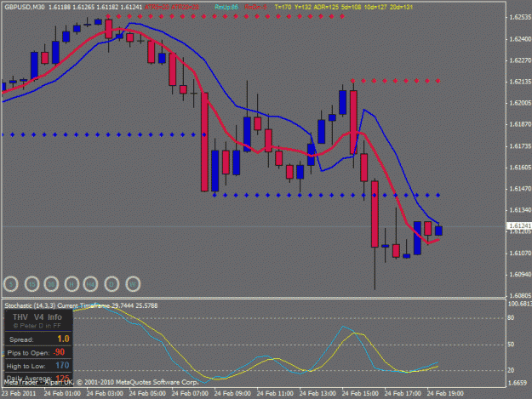
Task: Select the H (hourly) timeframe circle
Action: [x=72, y=284]
